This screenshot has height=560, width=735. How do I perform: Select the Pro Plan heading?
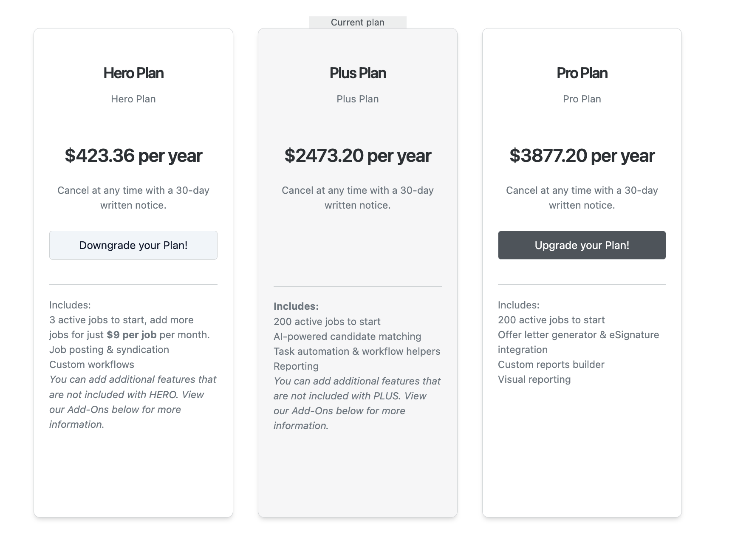(x=582, y=73)
